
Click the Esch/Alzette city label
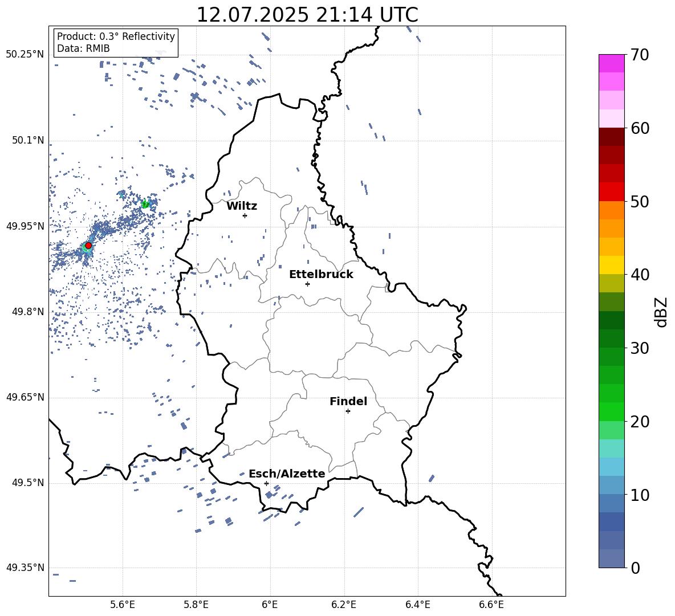pyautogui.click(x=287, y=474)
